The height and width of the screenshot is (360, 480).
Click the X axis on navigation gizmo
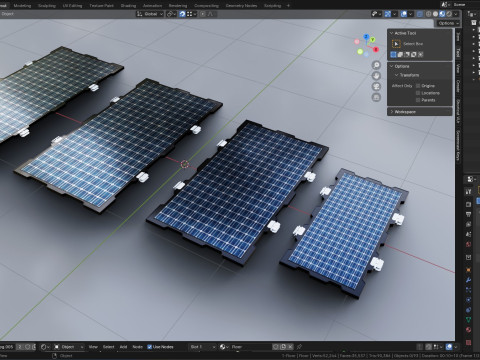376,49
